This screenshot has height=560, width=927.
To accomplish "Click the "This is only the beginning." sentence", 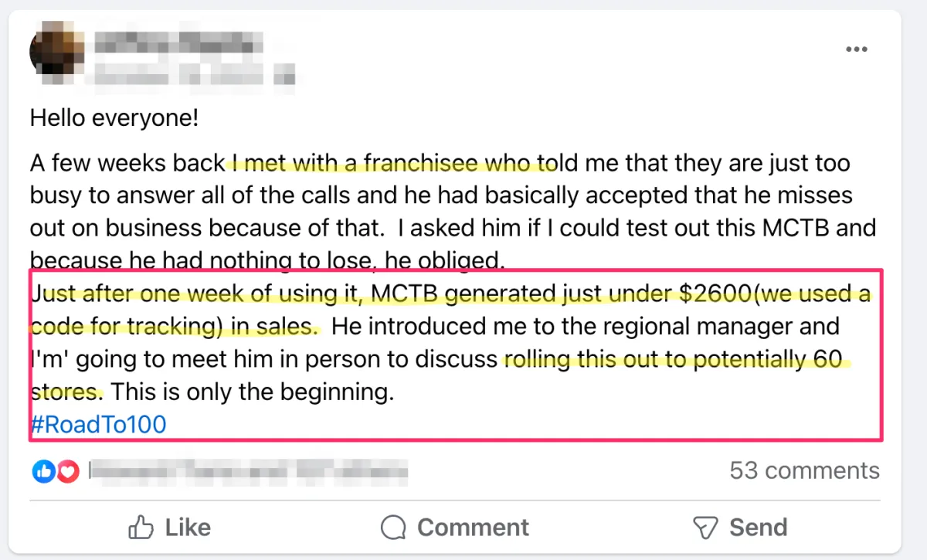I will [252, 392].
